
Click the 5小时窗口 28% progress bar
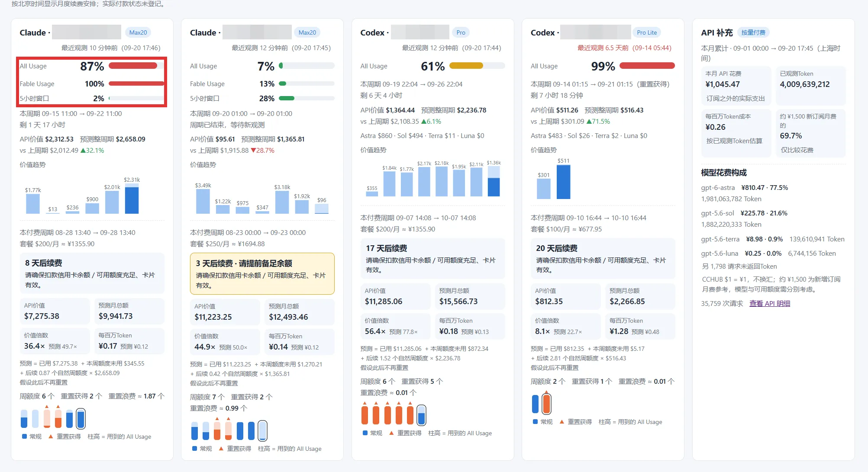coord(307,98)
